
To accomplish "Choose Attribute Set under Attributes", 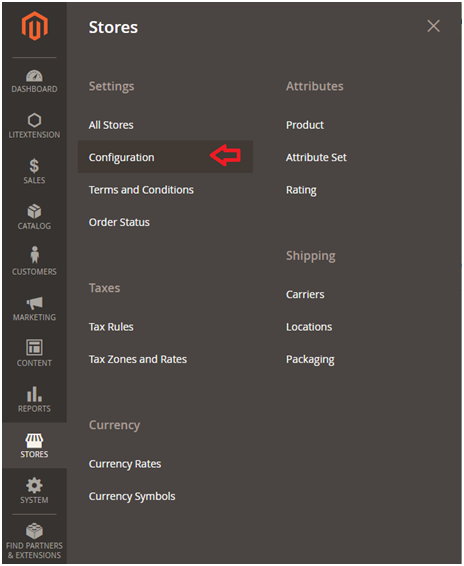I will coord(316,157).
